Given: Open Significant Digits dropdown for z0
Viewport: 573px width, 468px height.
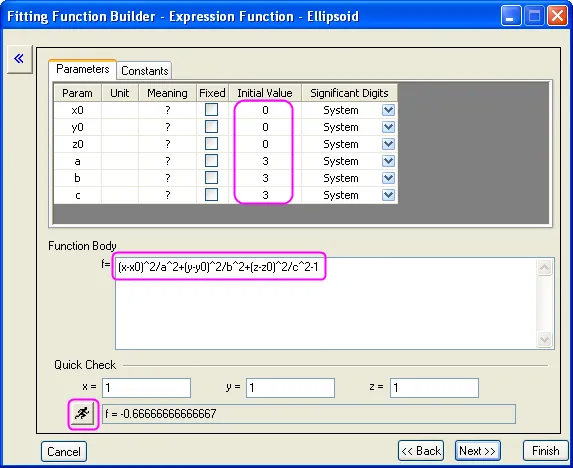Looking at the screenshot, I should (388, 144).
